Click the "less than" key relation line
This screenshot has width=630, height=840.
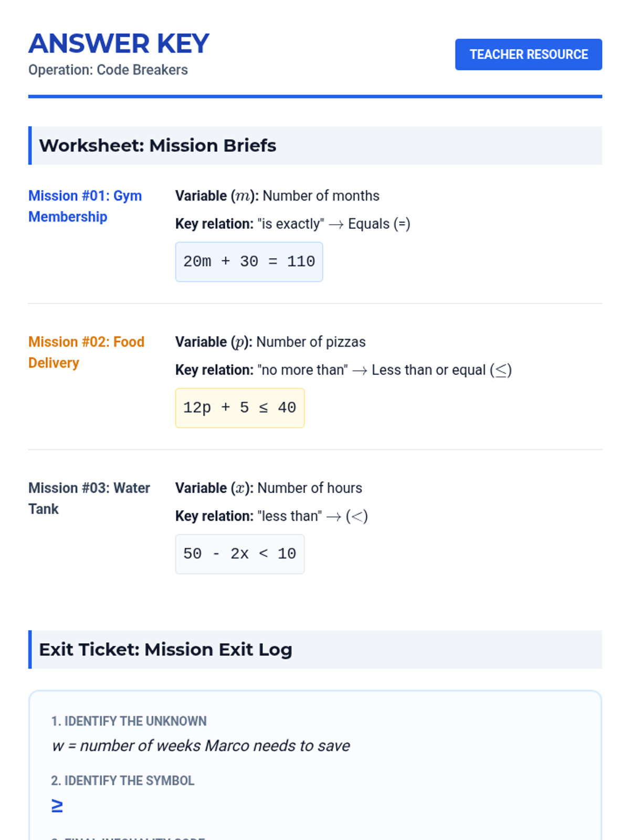271,516
